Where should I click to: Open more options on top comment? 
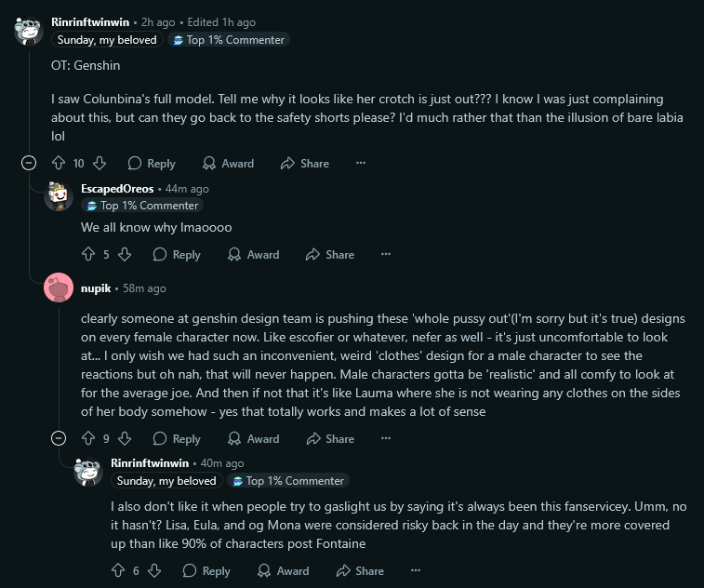pos(361,163)
